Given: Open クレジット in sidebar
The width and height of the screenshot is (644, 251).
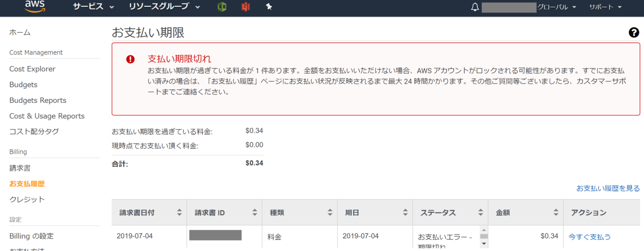Looking at the screenshot, I should [27, 200].
